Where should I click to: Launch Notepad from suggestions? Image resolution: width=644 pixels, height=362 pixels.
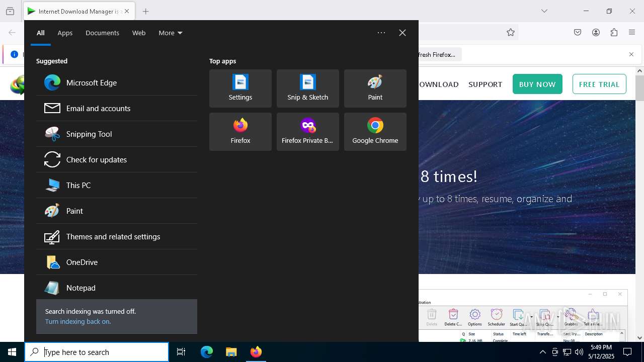[117, 288]
